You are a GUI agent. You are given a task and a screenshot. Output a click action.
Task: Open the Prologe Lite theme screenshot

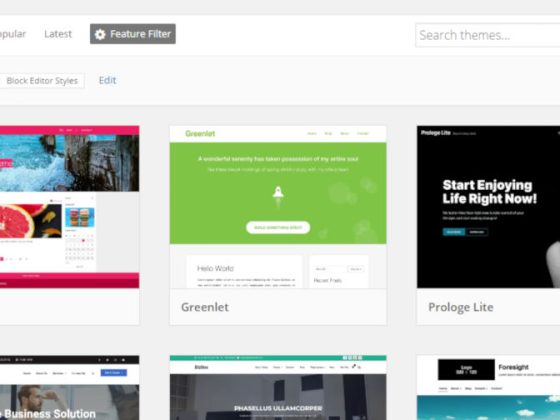pyautogui.click(x=488, y=207)
